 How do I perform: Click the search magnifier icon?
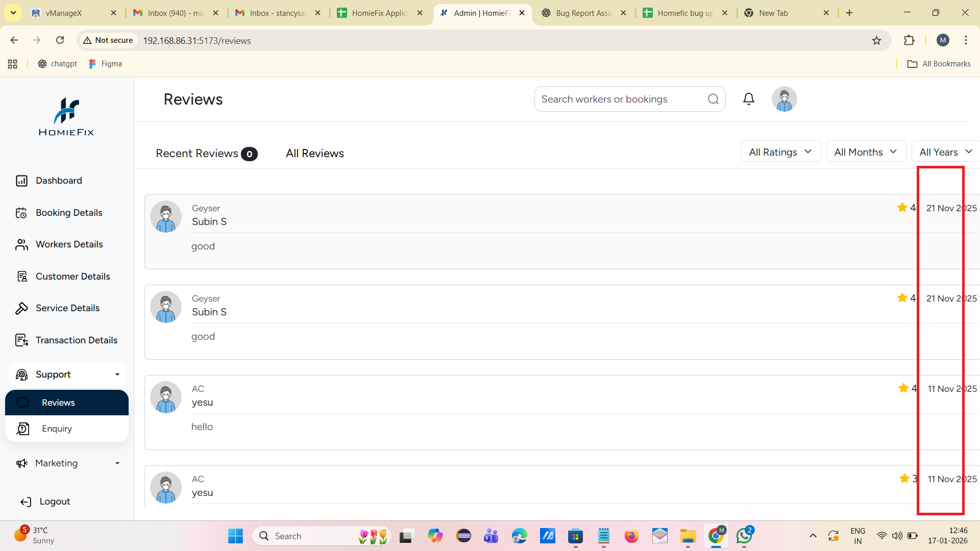coord(713,99)
